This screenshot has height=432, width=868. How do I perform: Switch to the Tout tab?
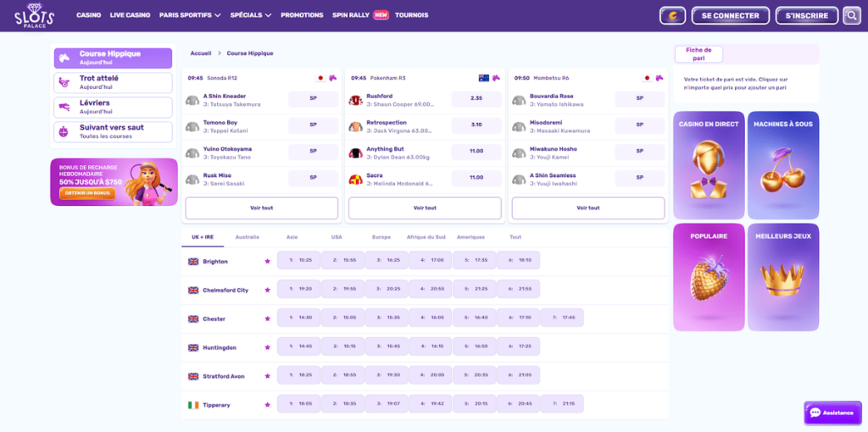tap(515, 237)
